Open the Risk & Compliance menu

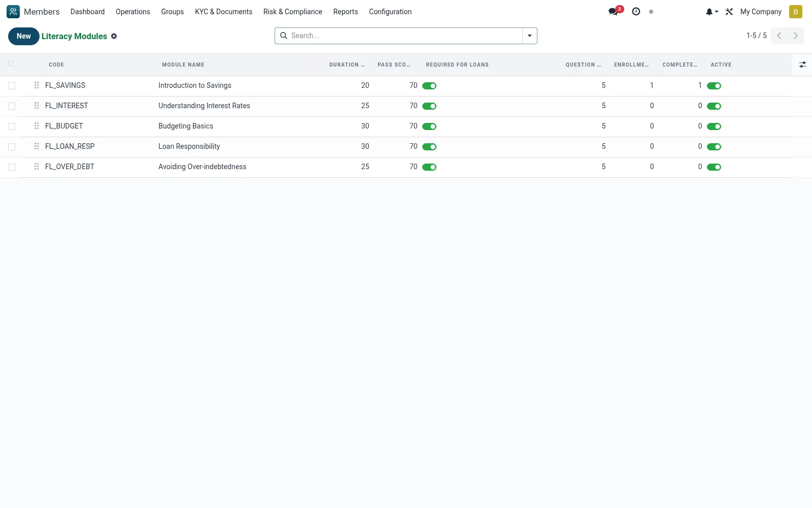pyautogui.click(x=293, y=12)
